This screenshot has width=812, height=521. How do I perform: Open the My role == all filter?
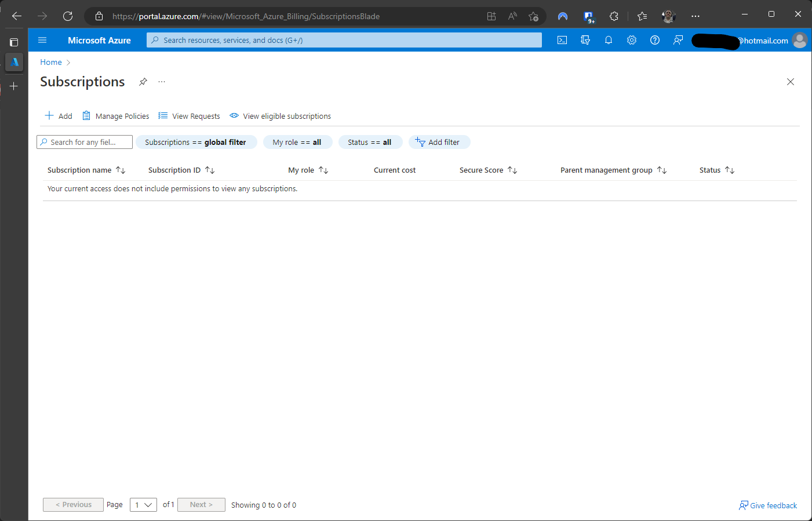pos(297,142)
